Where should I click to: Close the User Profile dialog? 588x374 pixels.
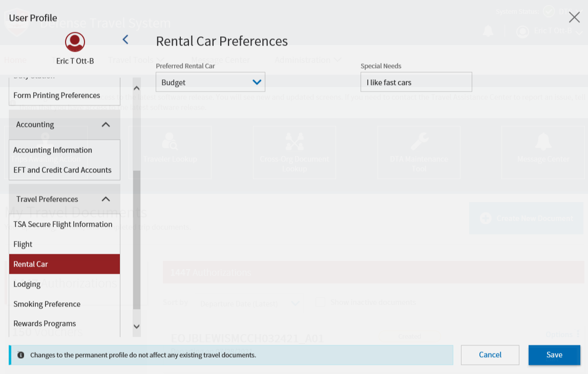[x=574, y=17]
